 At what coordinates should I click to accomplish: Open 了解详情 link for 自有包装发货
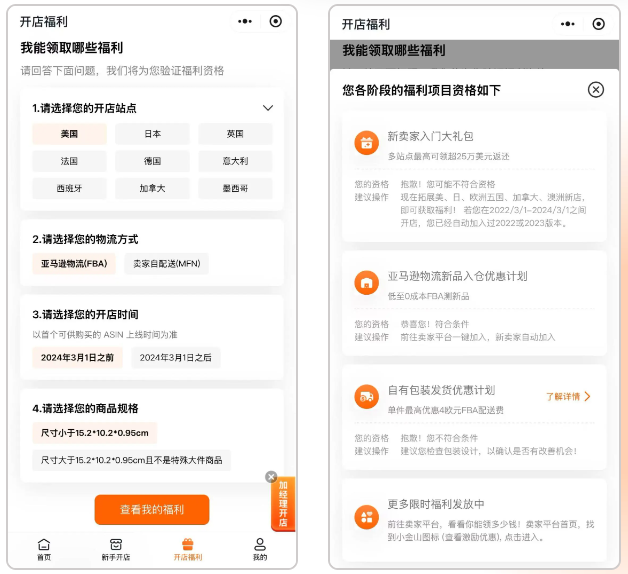click(563, 397)
